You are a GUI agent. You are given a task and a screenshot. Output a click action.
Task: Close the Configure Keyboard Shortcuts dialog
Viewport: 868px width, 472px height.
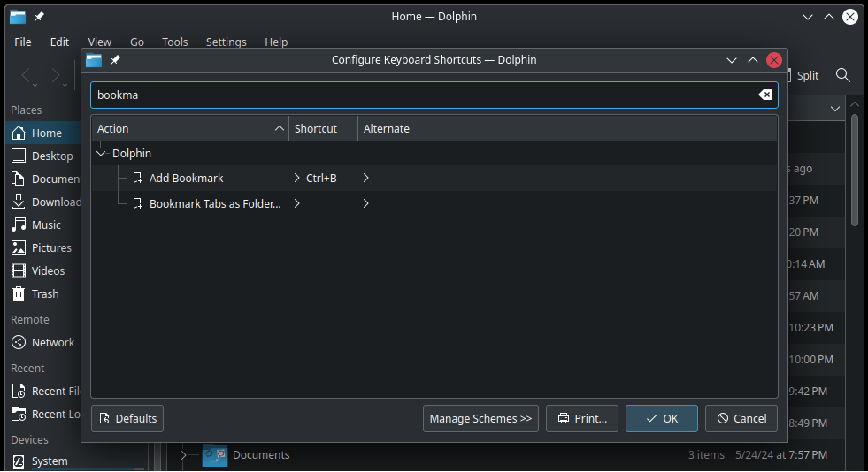click(x=774, y=60)
